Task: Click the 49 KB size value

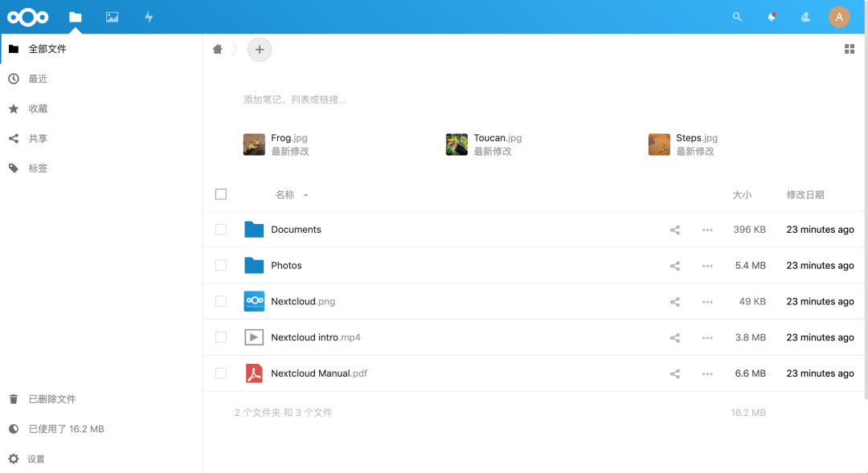Action: (752, 301)
